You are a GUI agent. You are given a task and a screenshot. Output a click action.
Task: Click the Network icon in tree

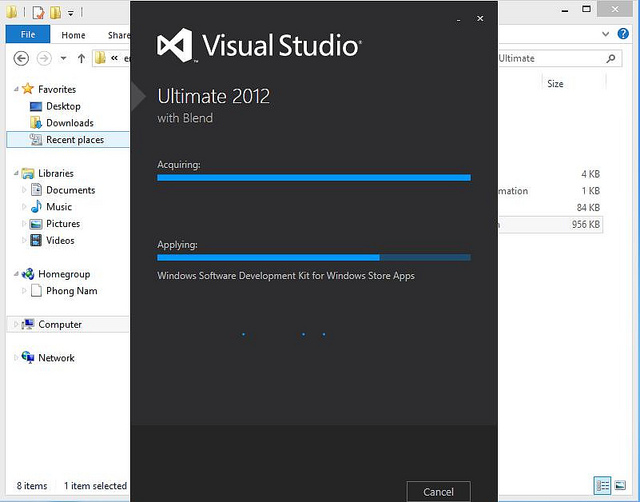28,358
